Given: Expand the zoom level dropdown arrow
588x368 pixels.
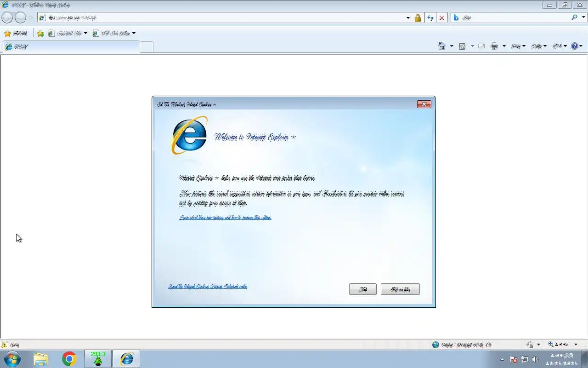Looking at the screenshot, I should tap(576, 345).
